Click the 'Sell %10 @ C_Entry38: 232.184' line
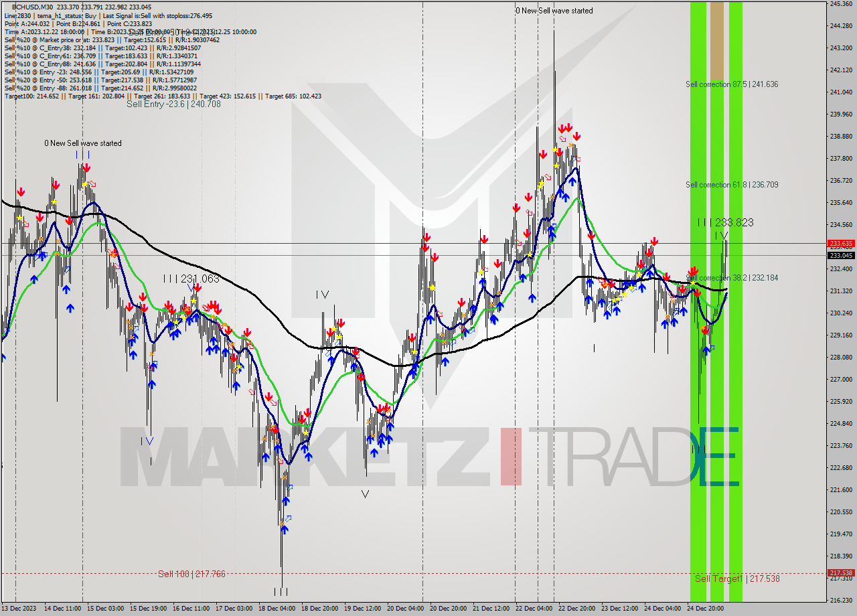The image size is (857, 616). point(102,48)
